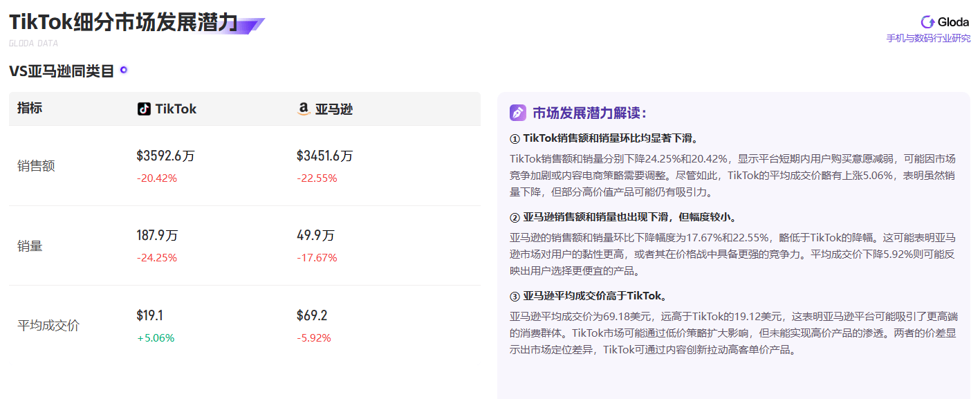Click the heading 亚马逊平均成交价高于TikTok
The width and height of the screenshot is (980, 399).
pos(595,297)
